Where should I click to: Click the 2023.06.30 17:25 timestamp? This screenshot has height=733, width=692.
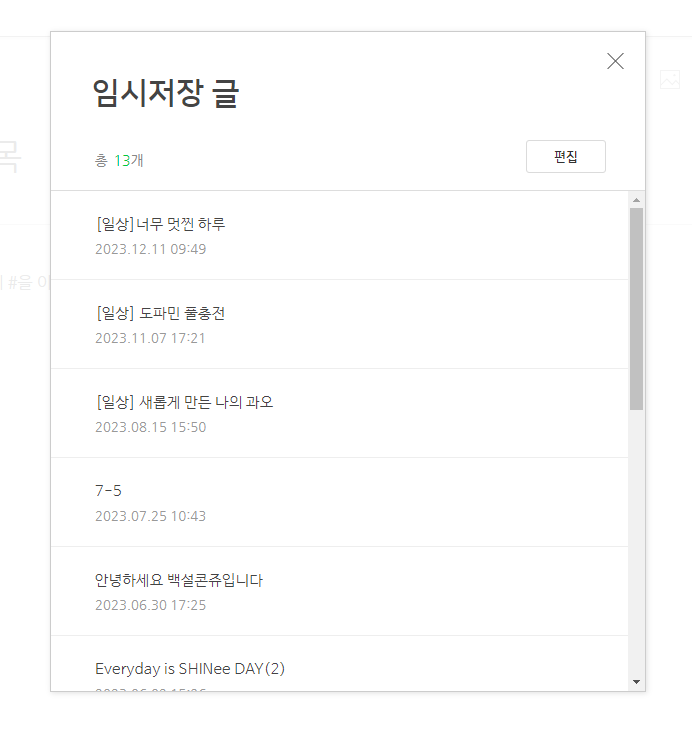point(150,605)
